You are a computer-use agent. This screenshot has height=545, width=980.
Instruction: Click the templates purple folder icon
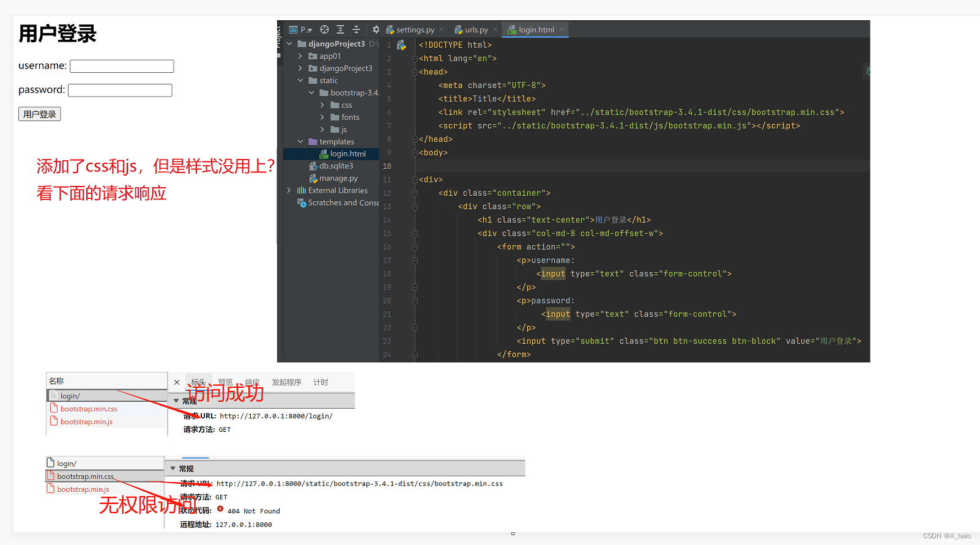click(x=313, y=141)
